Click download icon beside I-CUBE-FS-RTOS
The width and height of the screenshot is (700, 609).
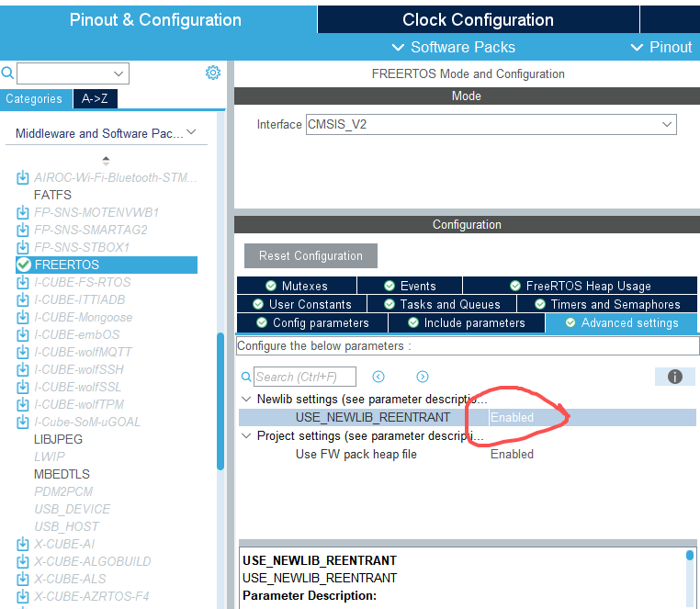click(23, 282)
